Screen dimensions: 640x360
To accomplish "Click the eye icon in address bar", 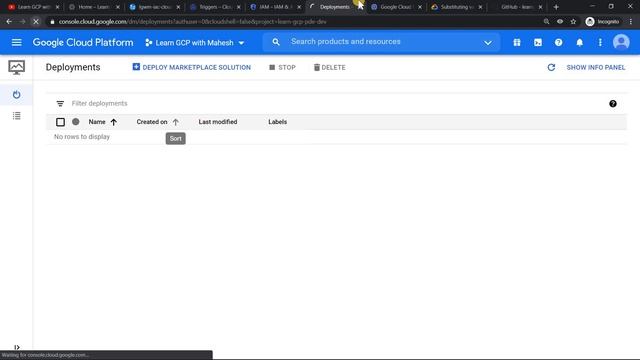I will [x=560, y=22].
